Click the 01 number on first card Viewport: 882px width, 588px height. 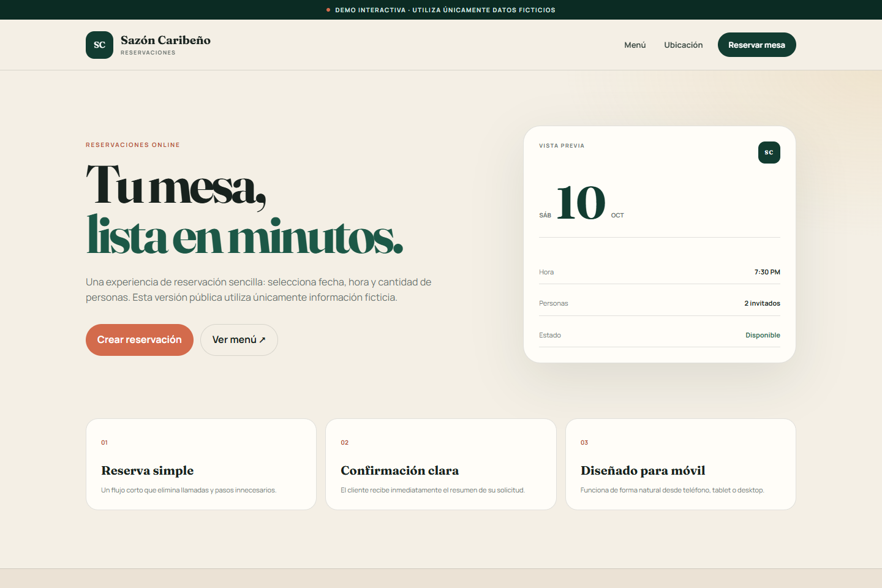[104, 442]
